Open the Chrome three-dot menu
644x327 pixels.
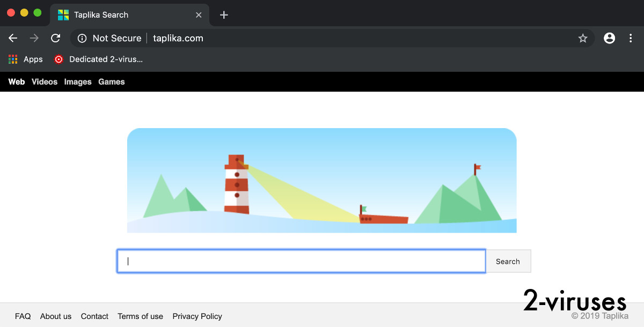click(x=631, y=38)
